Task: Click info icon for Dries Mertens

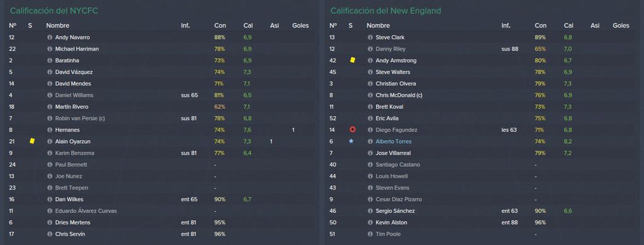Action: pos(50,222)
